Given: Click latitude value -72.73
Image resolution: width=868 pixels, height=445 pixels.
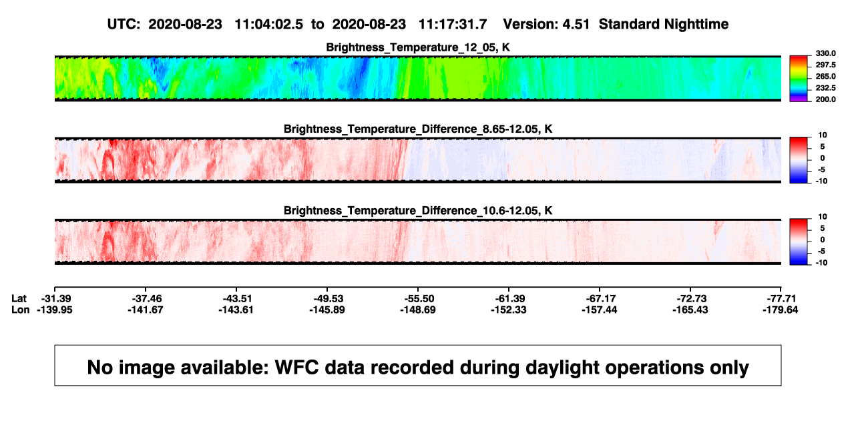Looking at the screenshot, I should pyautogui.click(x=690, y=298).
